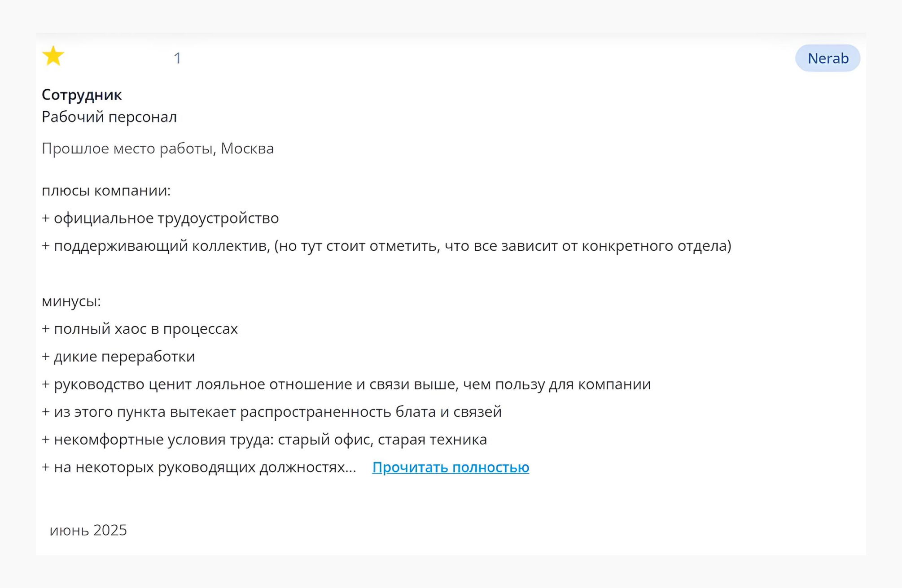Click the Nerab badge
Viewport: 902px width, 588px height.
pyautogui.click(x=828, y=58)
